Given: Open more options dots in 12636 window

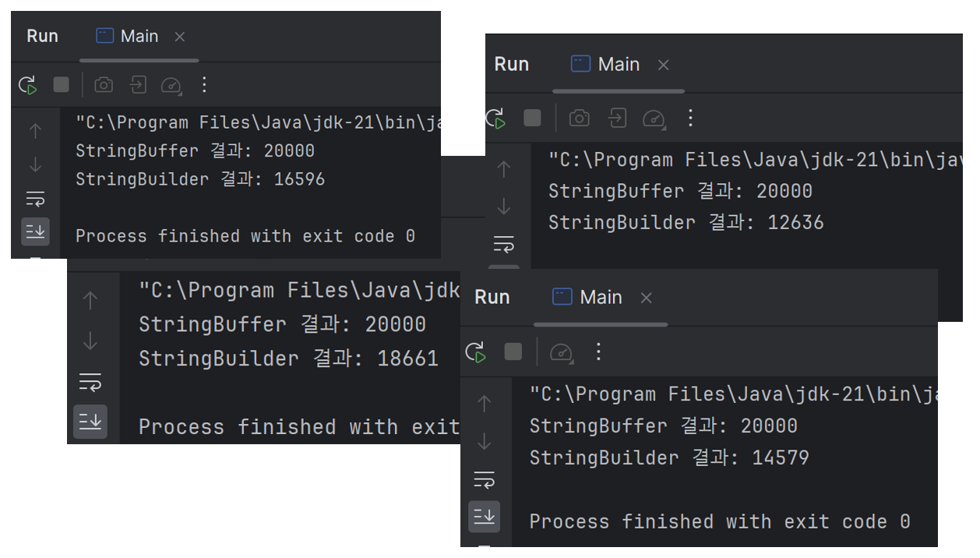Looking at the screenshot, I should click(690, 118).
